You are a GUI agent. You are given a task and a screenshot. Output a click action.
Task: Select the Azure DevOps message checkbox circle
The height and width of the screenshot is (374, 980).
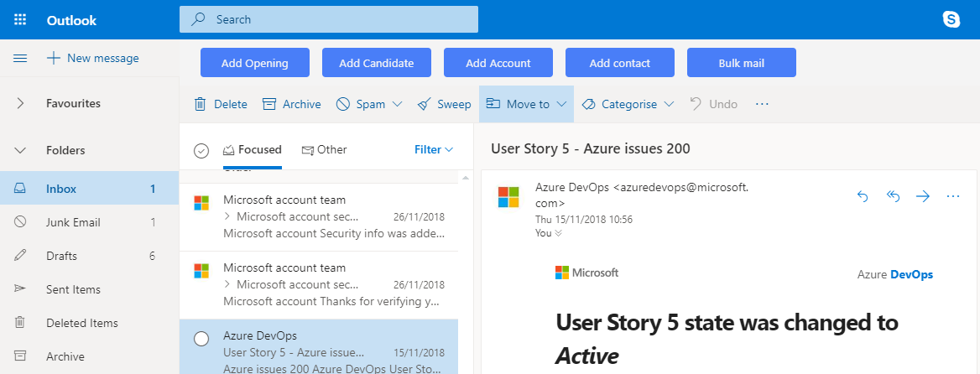(x=201, y=339)
